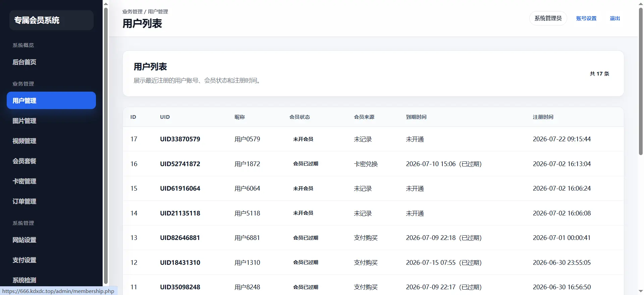The width and height of the screenshot is (644, 295).
Task: Click registration time 2026-07-01 00:00:41
Action: [x=562, y=238]
